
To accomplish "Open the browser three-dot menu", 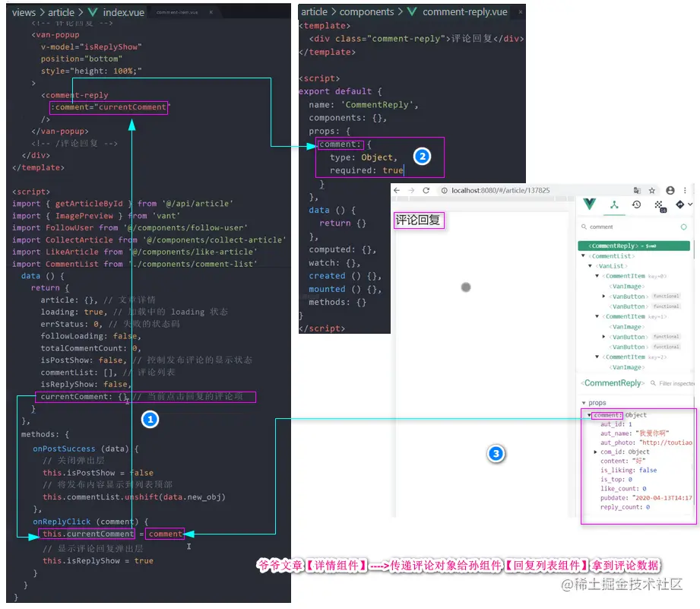I will (685, 191).
